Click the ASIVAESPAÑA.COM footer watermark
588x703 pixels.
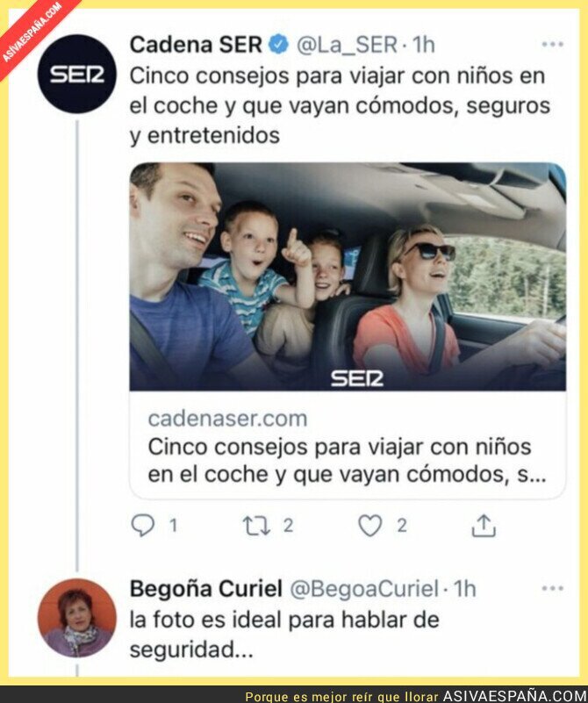515,696
